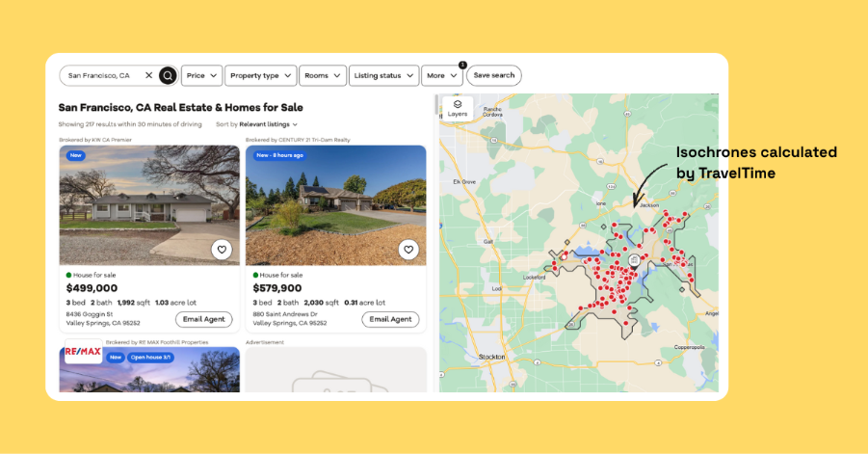Favorite the $579,900 house with heart icon

coord(408,250)
